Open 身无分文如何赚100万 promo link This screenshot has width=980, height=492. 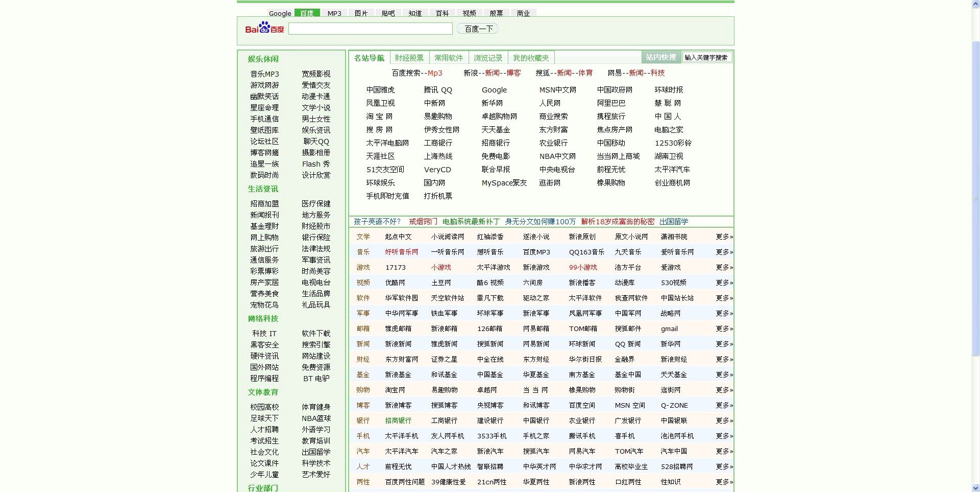pyautogui.click(x=540, y=222)
